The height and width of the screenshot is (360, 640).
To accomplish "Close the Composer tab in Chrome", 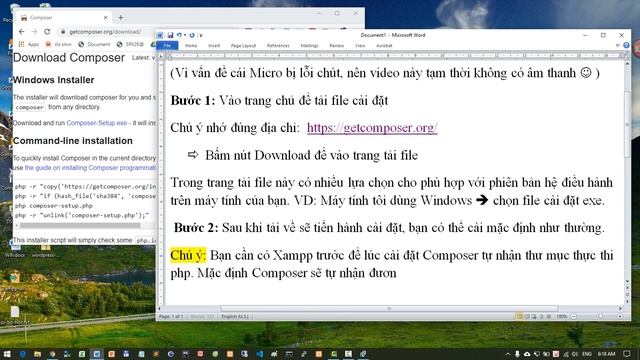I will coord(105,18).
